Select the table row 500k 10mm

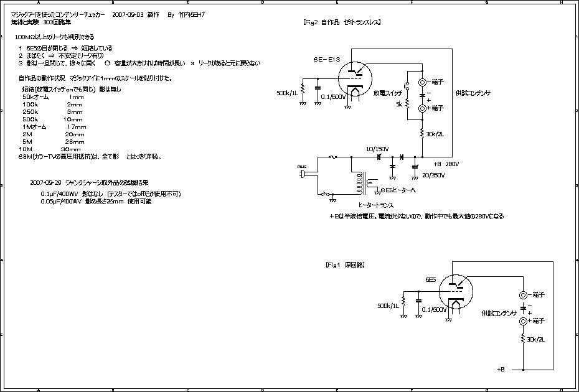click(52, 119)
